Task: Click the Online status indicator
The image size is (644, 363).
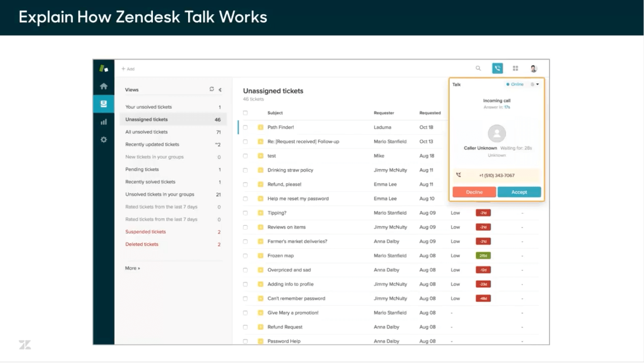Action: 515,84
